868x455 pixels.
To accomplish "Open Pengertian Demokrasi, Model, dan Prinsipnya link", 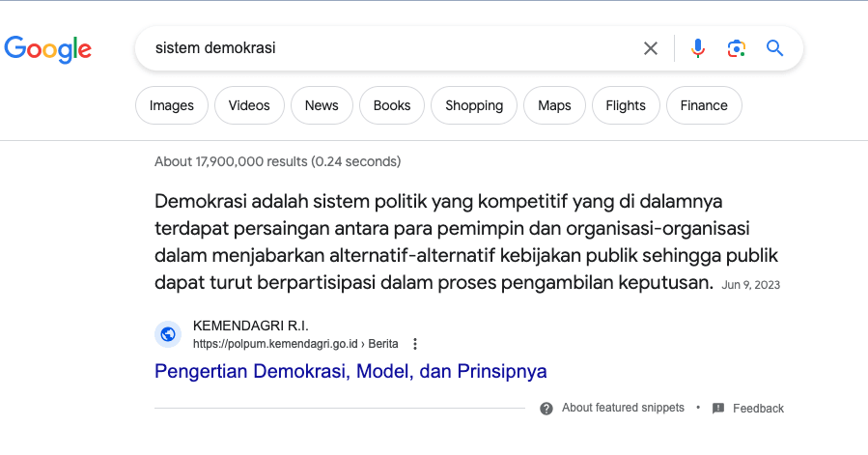I will (350, 371).
